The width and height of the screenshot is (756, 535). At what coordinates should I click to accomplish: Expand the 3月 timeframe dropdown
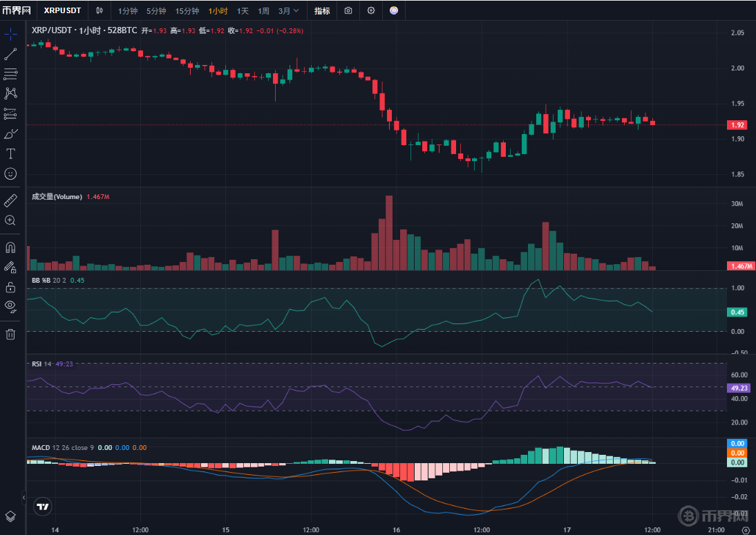tap(289, 10)
